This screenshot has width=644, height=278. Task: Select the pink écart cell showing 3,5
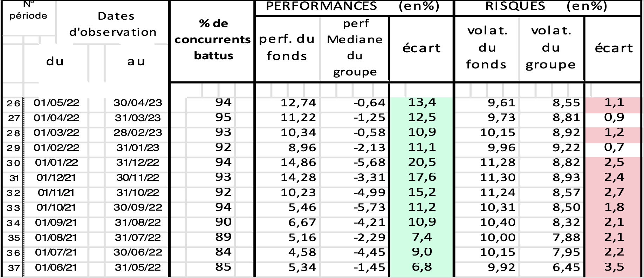pos(614,267)
